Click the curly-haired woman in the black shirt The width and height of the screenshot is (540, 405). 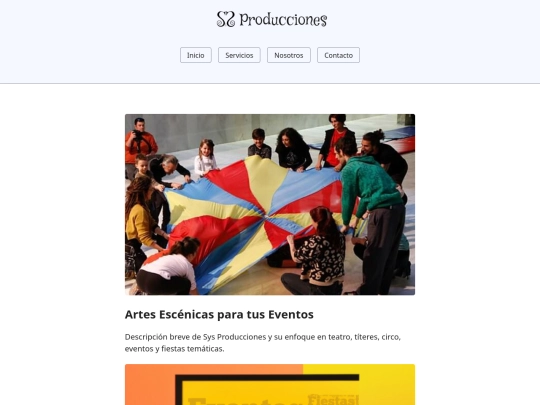(x=293, y=150)
